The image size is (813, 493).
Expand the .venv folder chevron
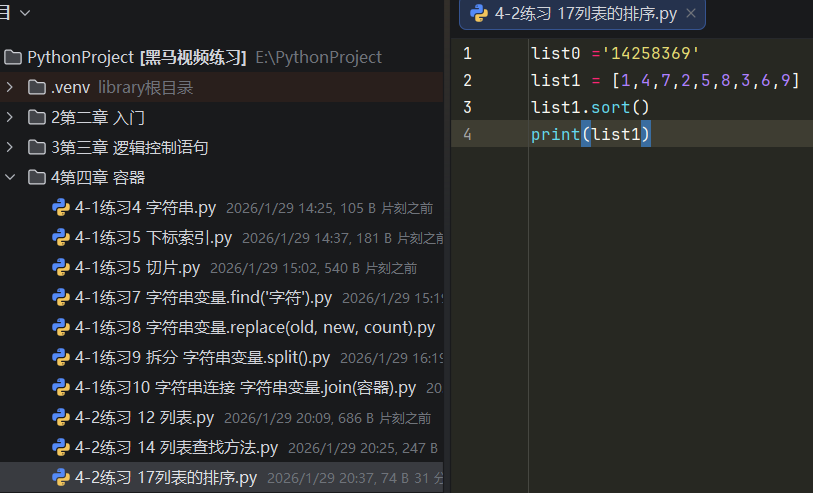9,87
